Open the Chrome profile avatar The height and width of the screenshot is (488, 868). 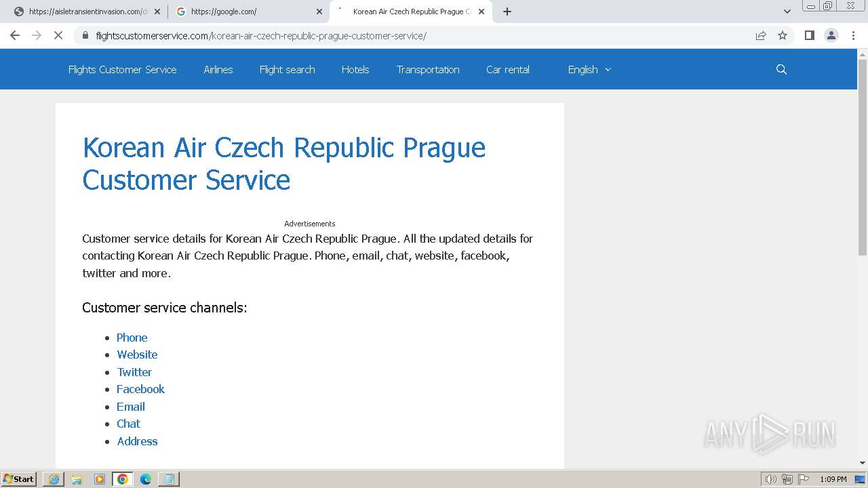point(831,35)
